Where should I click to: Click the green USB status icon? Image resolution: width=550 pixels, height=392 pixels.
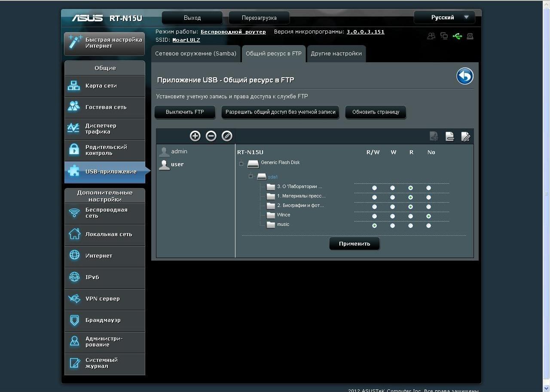coord(457,36)
